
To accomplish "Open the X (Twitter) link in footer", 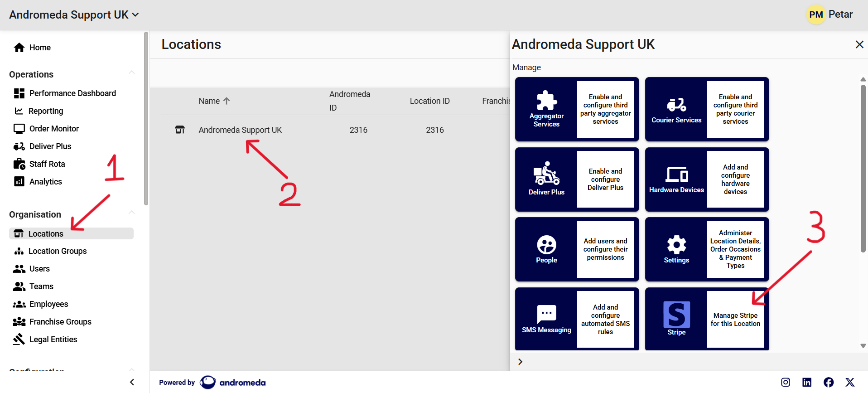I will [850, 382].
